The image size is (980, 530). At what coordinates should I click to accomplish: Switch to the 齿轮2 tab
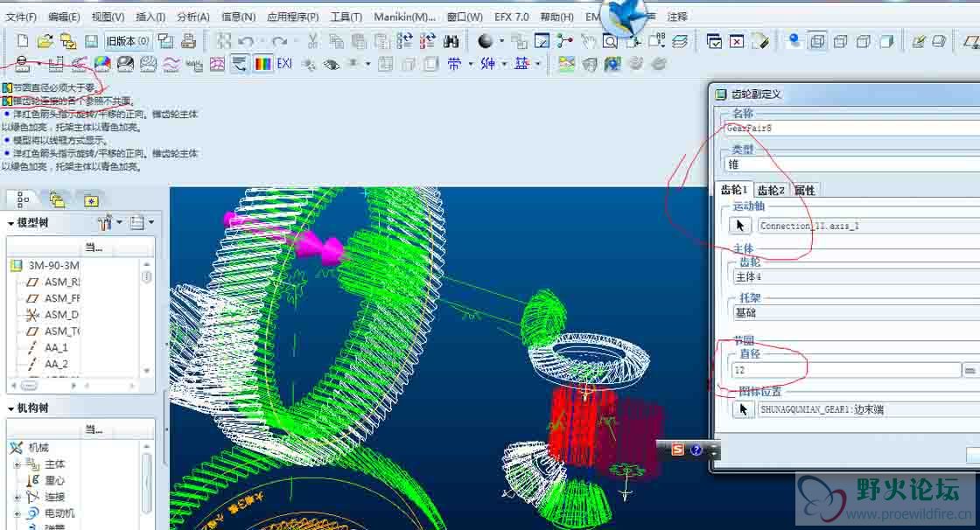coord(771,190)
